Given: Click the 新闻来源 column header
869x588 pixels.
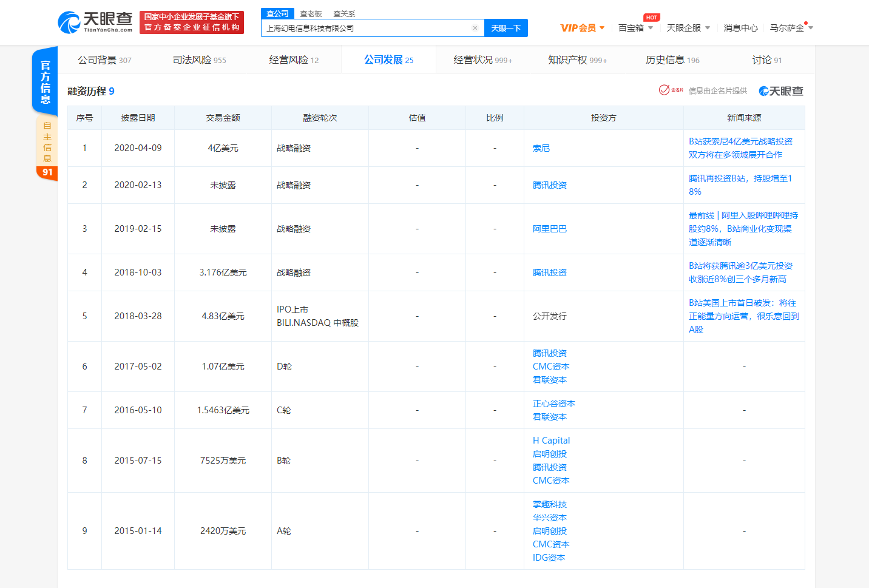Looking at the screenshot, I should point(744,118).
